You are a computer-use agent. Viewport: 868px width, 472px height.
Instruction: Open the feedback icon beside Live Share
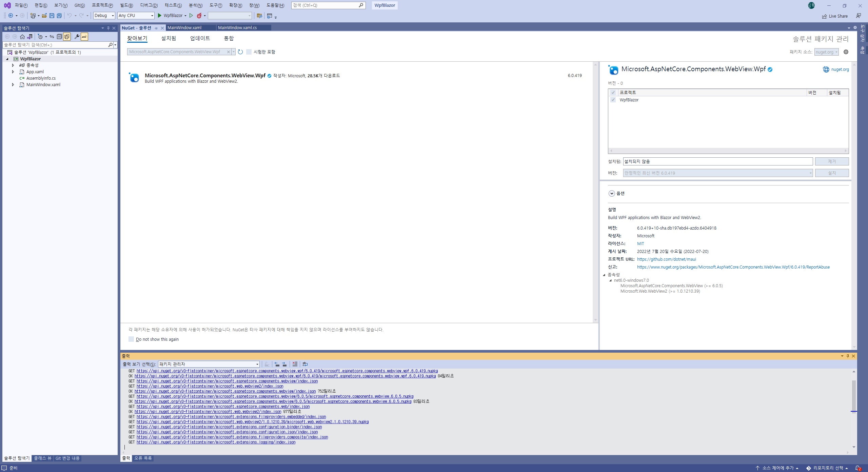tap(858, 16)
